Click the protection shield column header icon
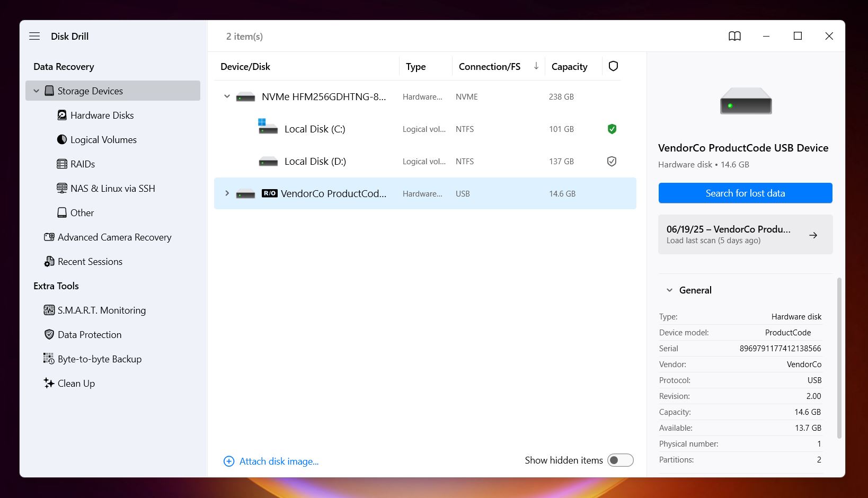Screen dimensions: 868x498 [613, 66]
